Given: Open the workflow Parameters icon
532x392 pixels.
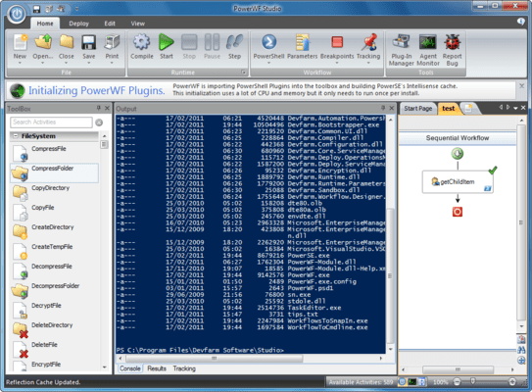Looking at the screenshot, I should point(302,42).
